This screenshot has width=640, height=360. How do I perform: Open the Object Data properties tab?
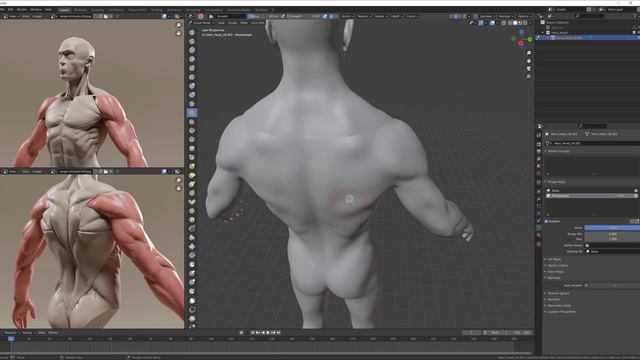pos(539,228)
